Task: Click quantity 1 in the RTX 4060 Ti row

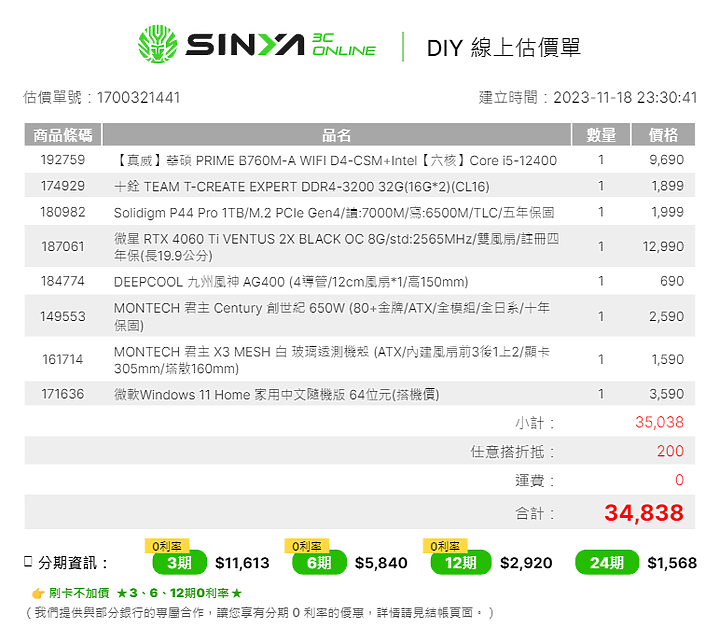Action: [601, 246]
